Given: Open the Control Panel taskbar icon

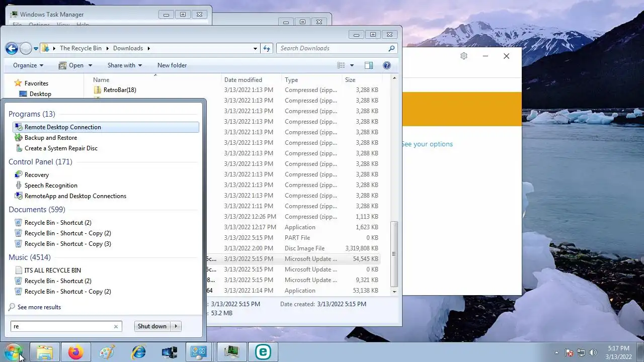Looking at the screenshot, I should click(200, 352).
